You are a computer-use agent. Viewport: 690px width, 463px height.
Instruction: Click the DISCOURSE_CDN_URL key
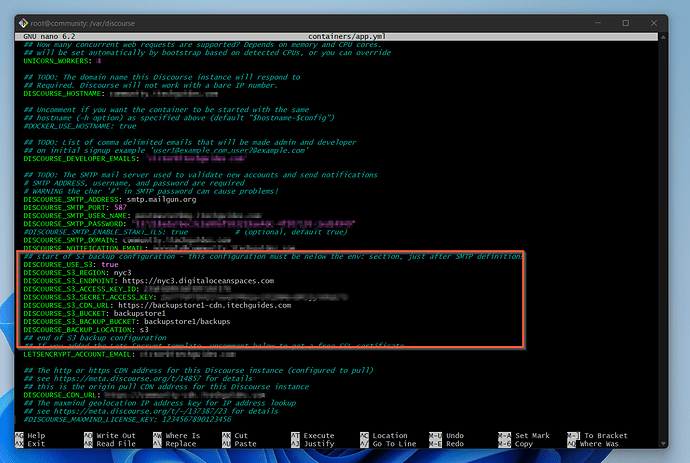tap(62, 395)
